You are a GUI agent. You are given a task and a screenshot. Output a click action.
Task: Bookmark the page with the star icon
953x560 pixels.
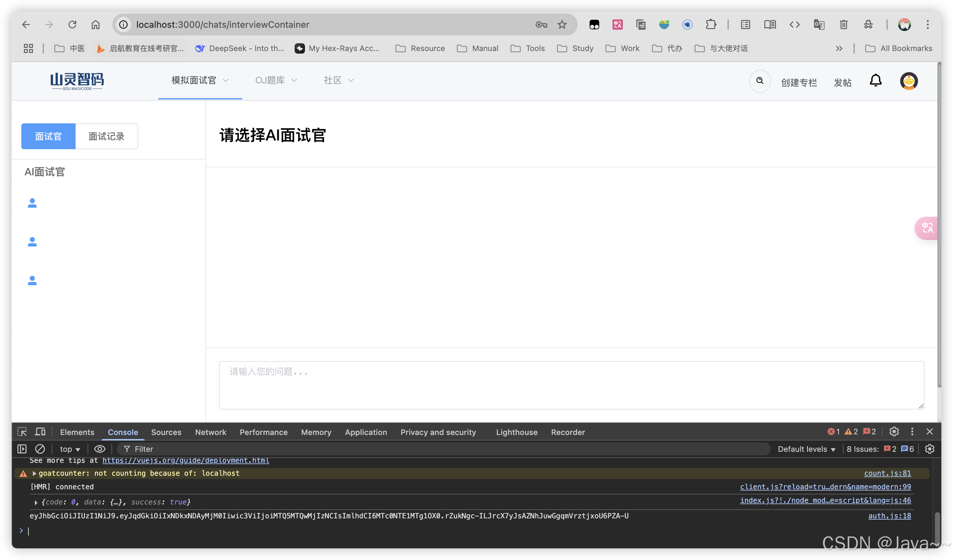coord(562,25)
